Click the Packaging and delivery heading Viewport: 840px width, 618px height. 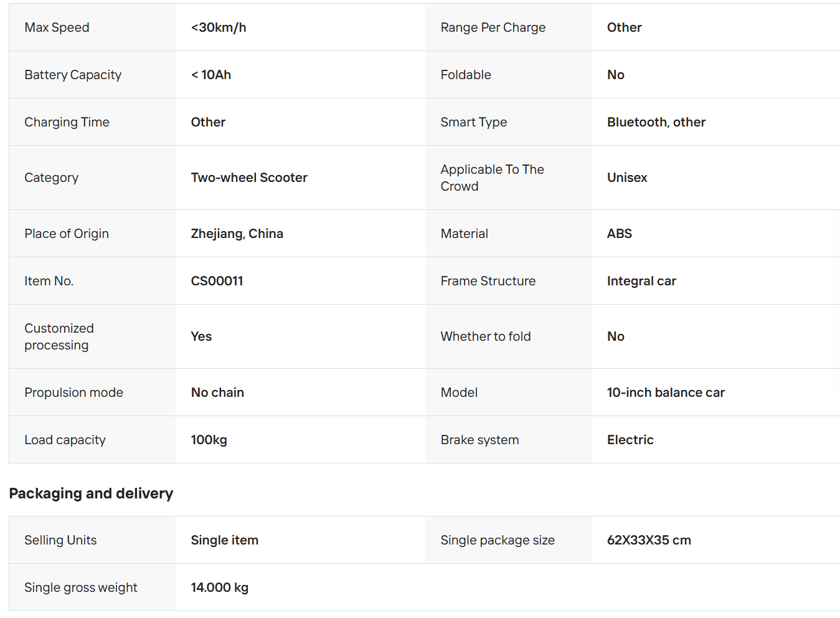91,493
